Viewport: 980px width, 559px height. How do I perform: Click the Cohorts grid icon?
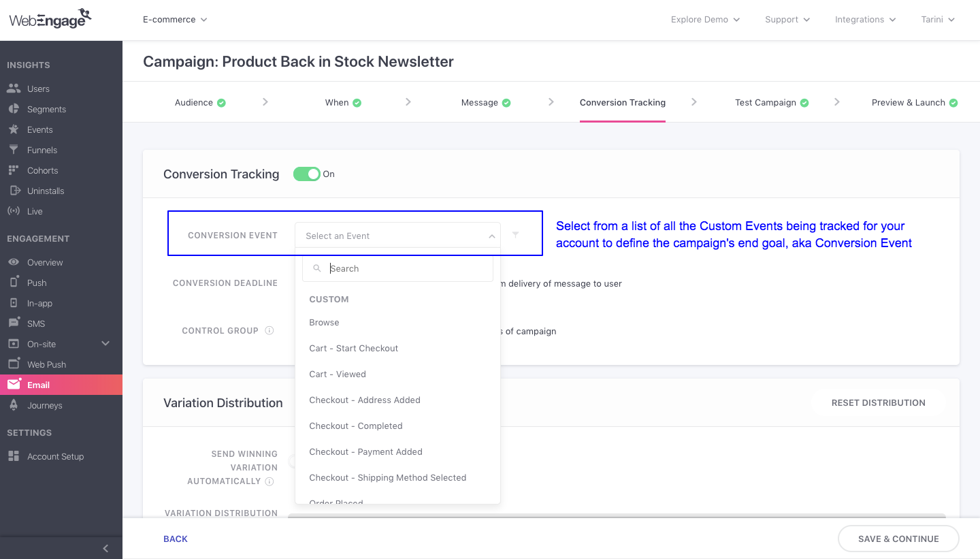[x=14, y=170]
